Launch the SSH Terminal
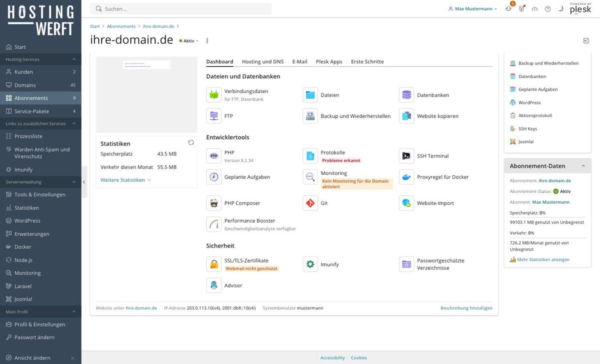The height and width of the screenshot is (364, 600). click(x=406, y=156)
